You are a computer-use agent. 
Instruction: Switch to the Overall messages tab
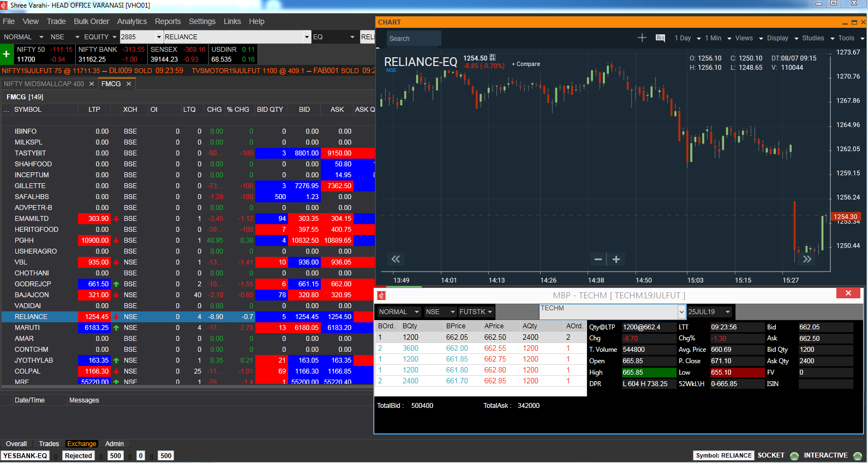tap(16, 444)
